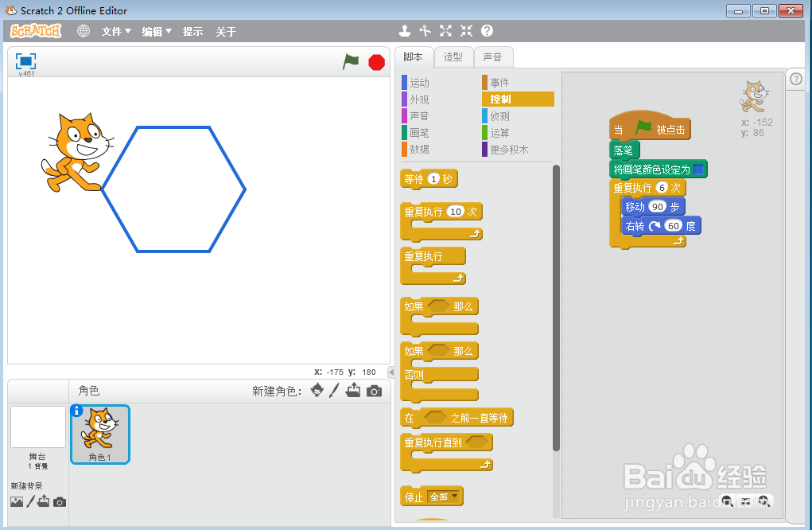Screen dimensions: 812x530
Task: Select the 数据 data category
Action: [x=416, y=149]
